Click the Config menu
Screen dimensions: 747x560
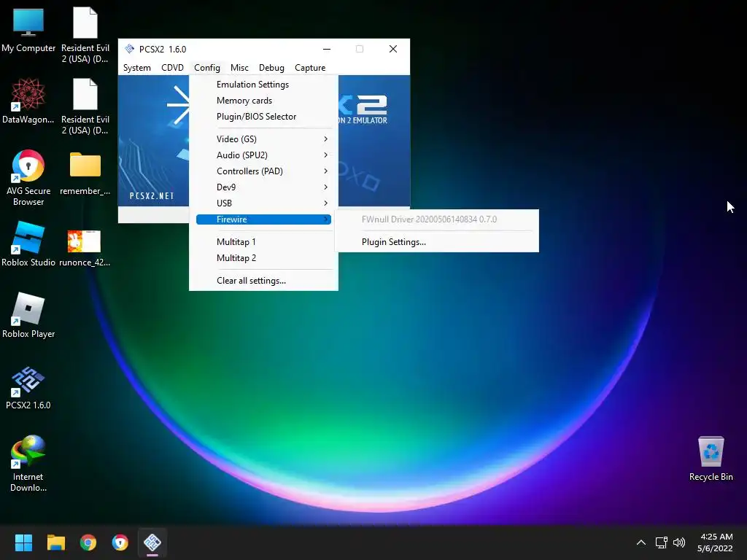(x=206, y=68)
